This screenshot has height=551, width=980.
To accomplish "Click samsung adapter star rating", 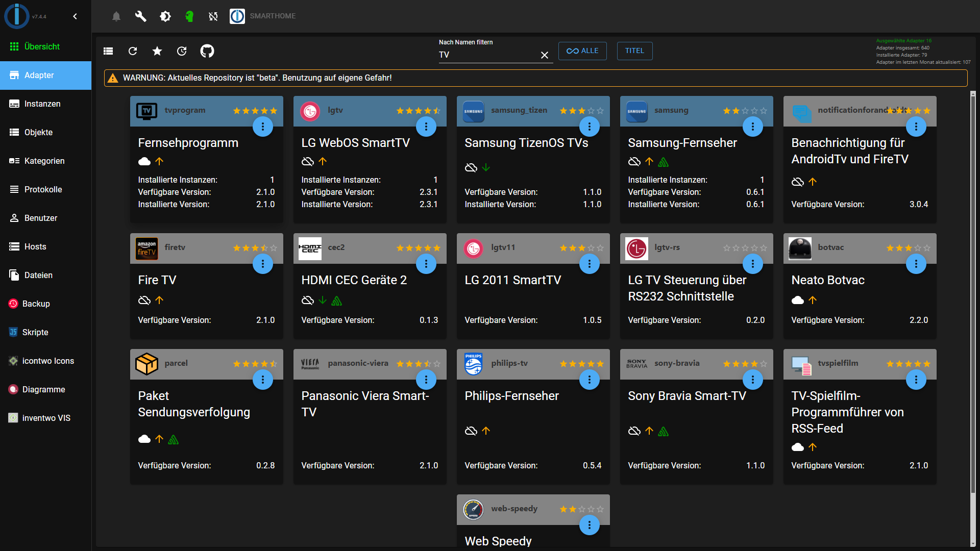I will 745,111.
